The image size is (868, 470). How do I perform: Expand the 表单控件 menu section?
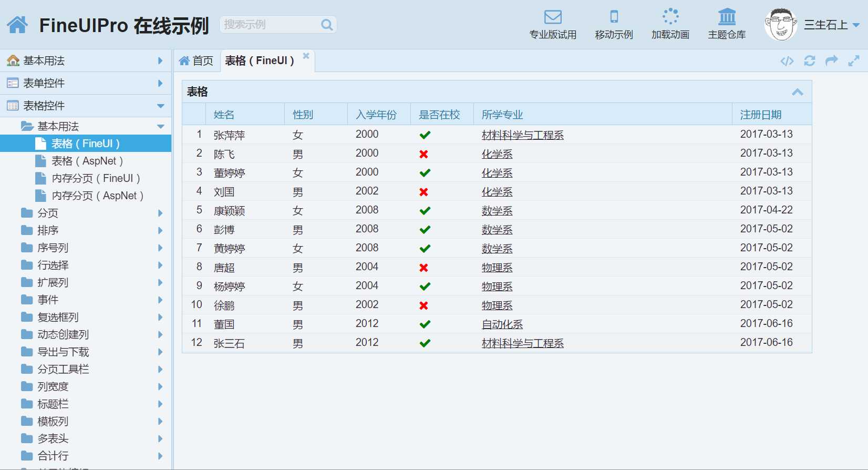[86, 83]
